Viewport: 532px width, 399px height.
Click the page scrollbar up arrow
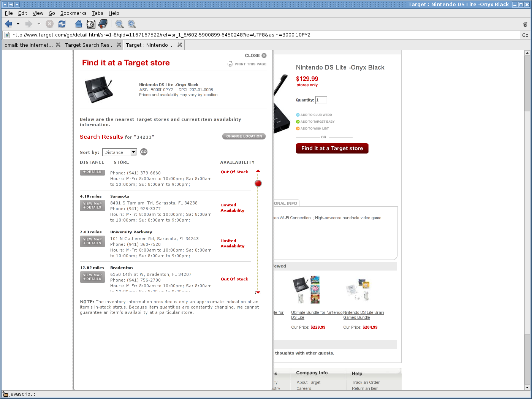[x=527, y=53]
